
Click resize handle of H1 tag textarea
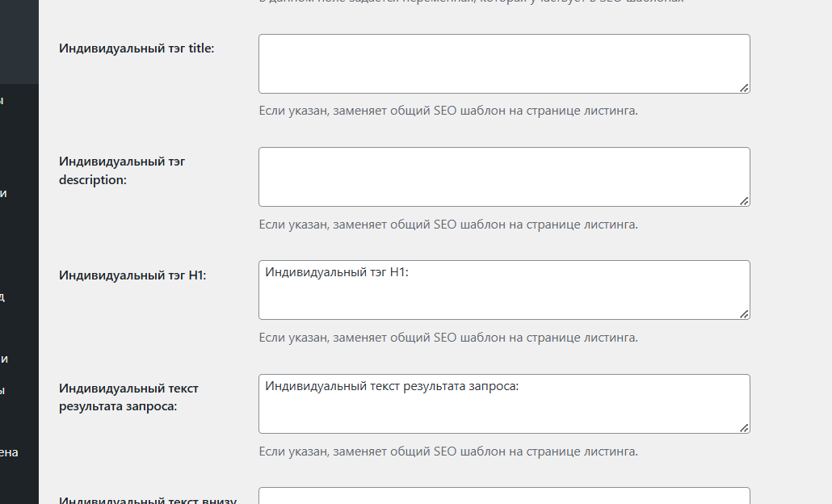[x=744, y=313]
